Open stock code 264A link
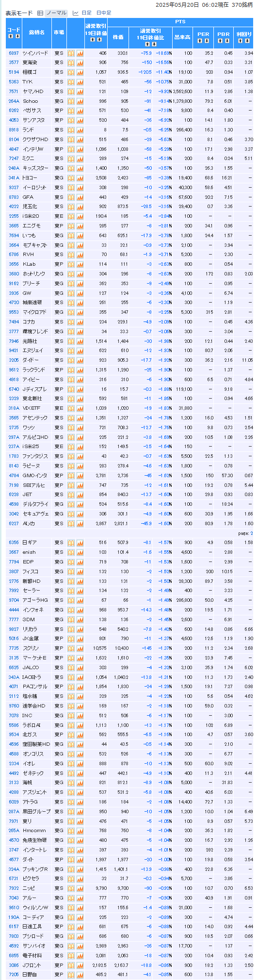 (x=14, y=101)
